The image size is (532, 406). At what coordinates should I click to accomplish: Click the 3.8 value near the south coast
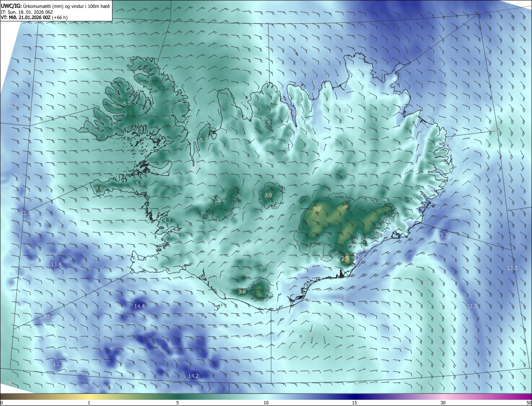click(x=242, y=292)
